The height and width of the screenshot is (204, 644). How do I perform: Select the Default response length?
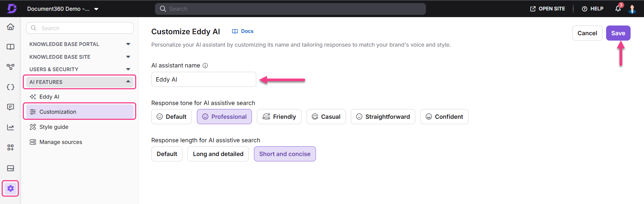[x=167, y=154]
